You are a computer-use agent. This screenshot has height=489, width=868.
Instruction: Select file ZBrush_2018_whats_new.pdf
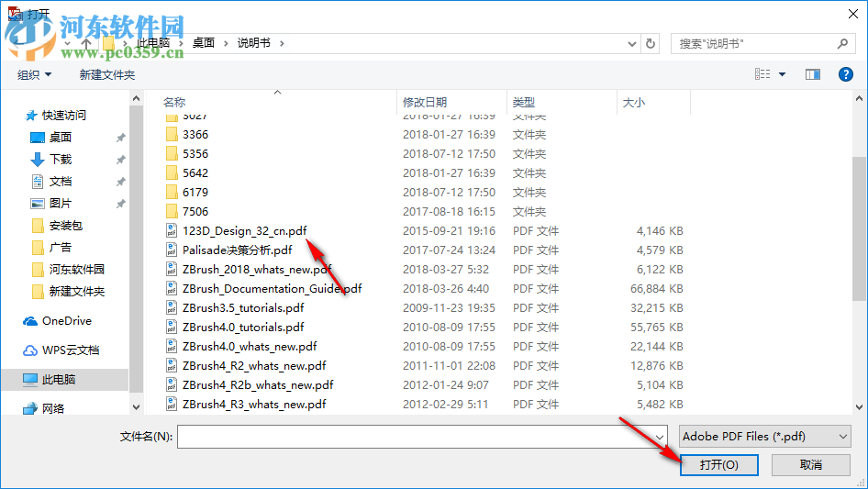click(x=257, y=270)
